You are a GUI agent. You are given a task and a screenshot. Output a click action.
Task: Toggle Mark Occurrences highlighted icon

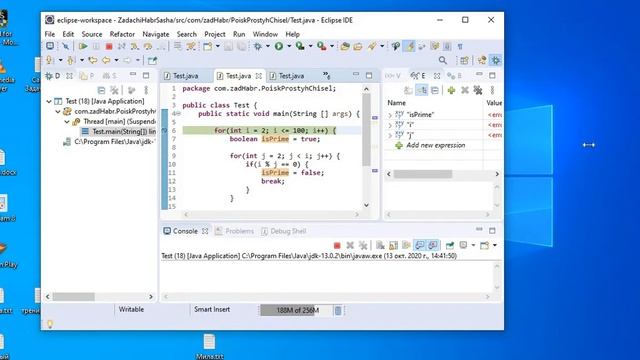point(409,46)
